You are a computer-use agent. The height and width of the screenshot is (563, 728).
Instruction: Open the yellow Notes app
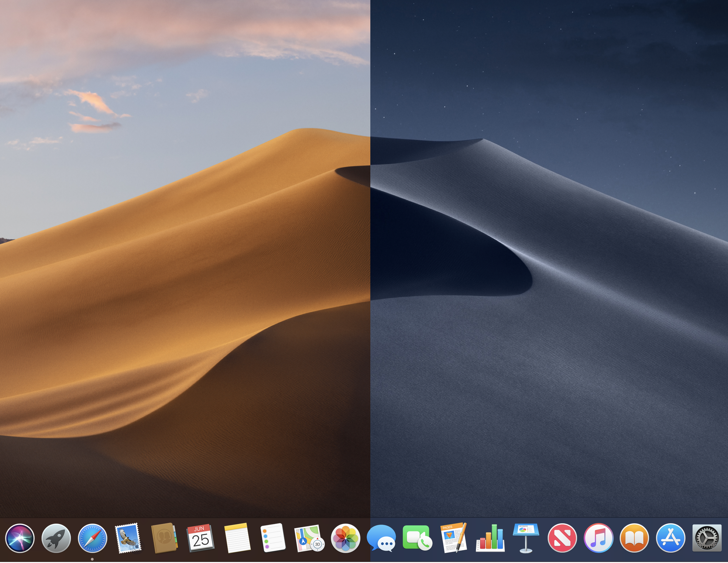tap(236, 538)
